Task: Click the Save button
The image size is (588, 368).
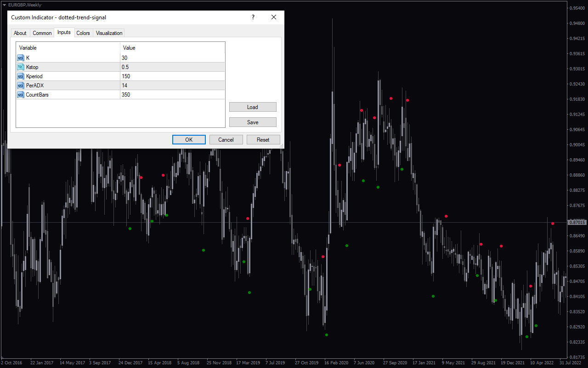Action: 253,122
